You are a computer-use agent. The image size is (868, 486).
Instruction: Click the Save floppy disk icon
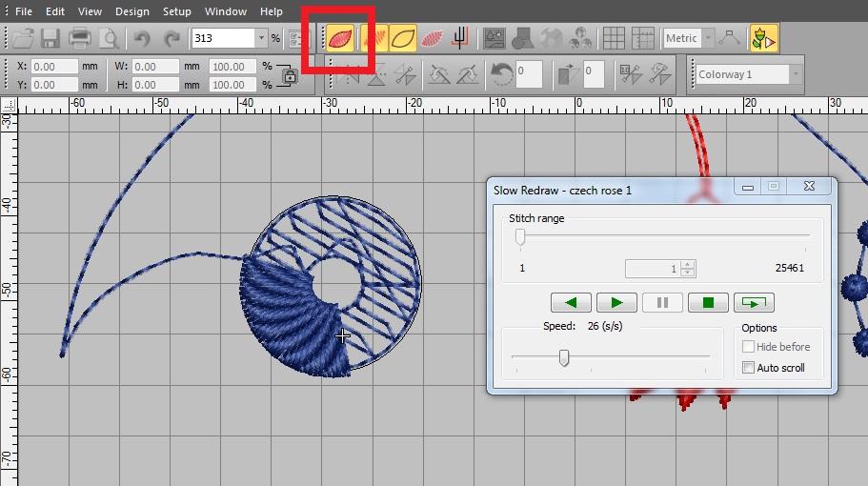point(50,38)
